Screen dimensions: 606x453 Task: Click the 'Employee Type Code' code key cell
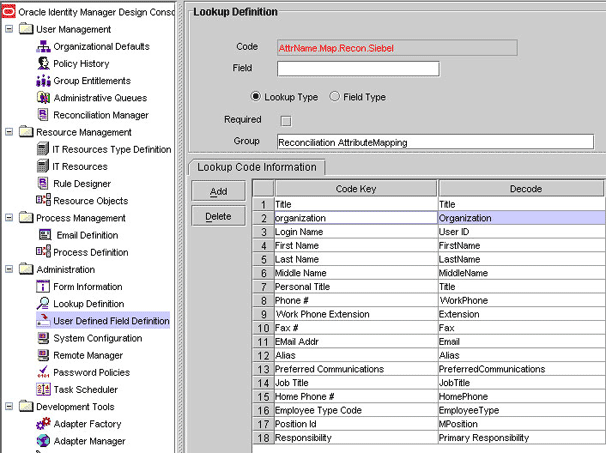[356, 410]
